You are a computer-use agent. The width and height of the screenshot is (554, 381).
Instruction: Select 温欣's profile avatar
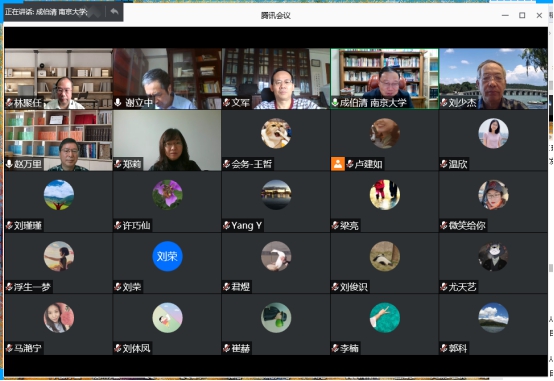click(493, 134)
